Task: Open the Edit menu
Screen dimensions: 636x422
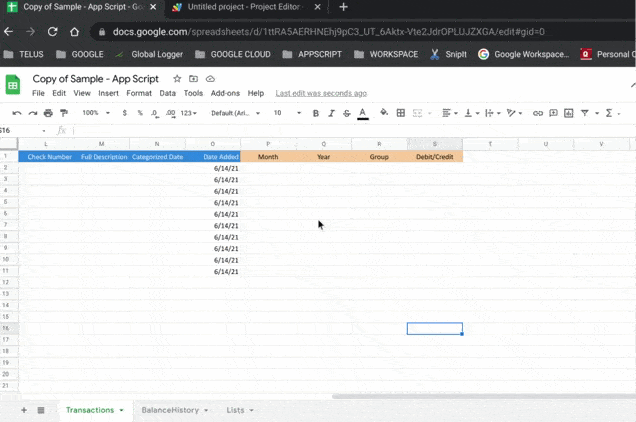Action: click(x=59, y=93)
